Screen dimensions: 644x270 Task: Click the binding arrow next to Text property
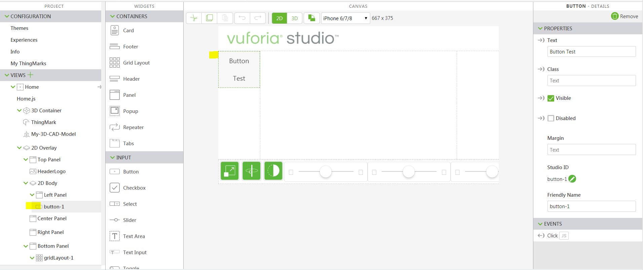pyautogui.click(x=541, y=40)
